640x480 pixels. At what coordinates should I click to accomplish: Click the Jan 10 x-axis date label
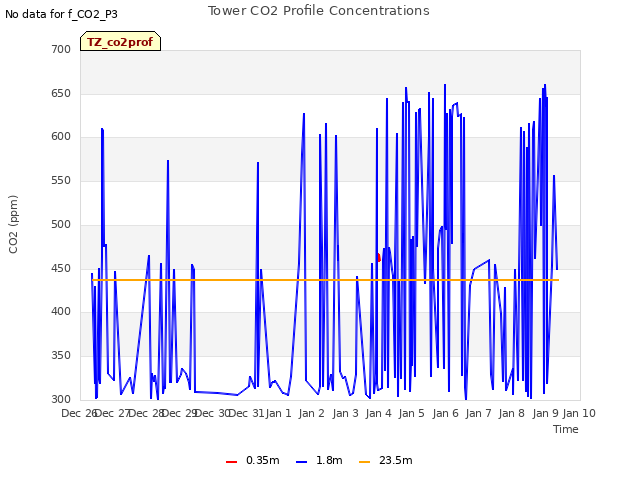coord(579,413)
